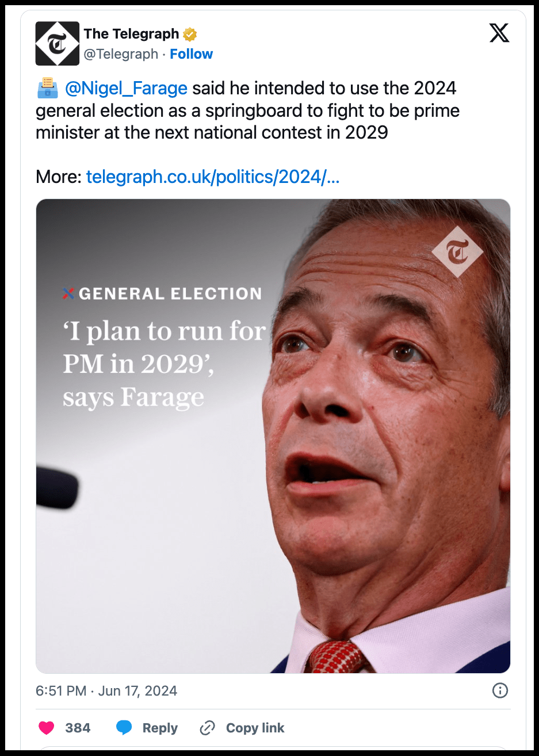Click the ballot box emoji
This screenshot has height=756, width=539.
click(47, 89)
